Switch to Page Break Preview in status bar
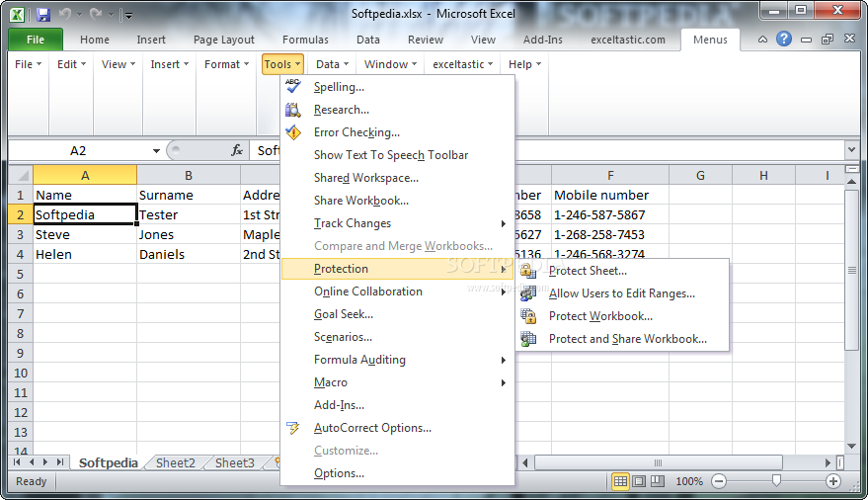The width and height of the screenshot is (868, 500). point(657,481)
